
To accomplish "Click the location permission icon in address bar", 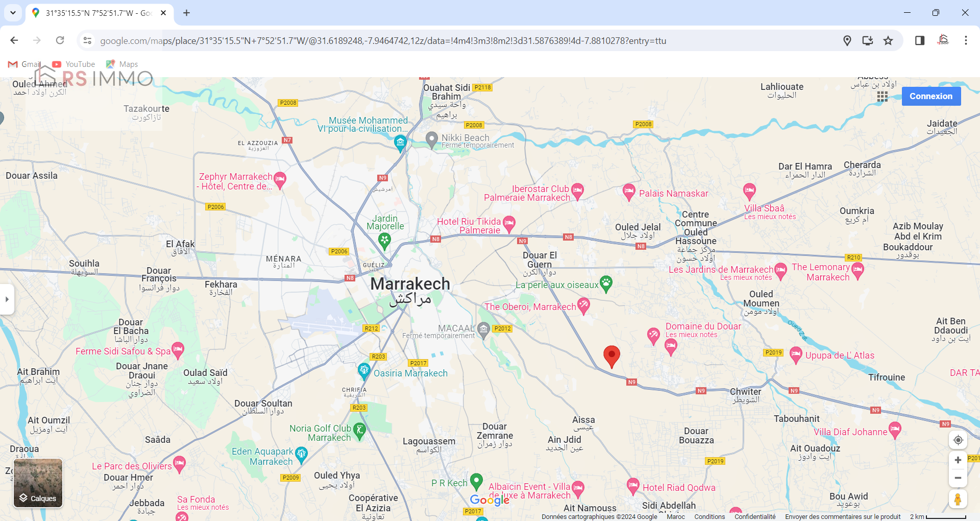I will pyautogui.click(x=847, y=40).
